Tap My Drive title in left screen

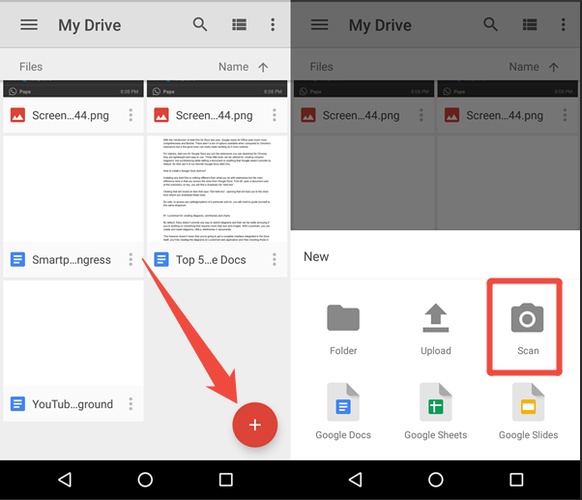coord(89,25)
